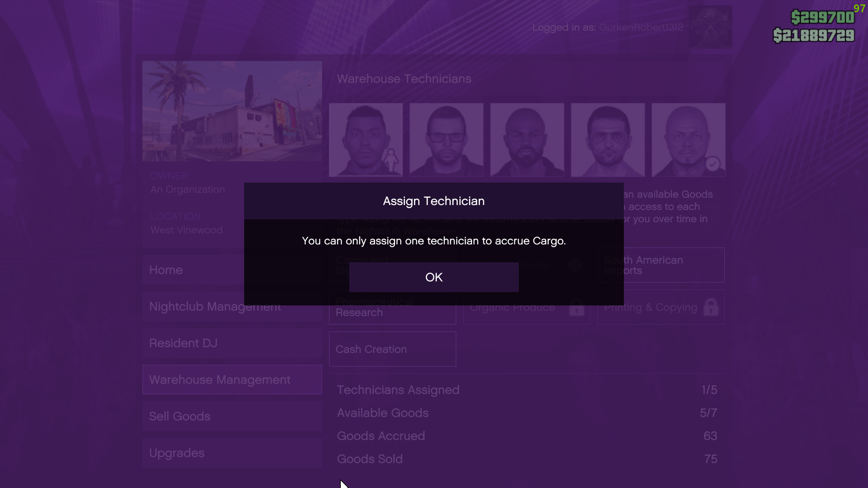The height and width of the screenshot is (488, 868).
Task: Click the locked Organic Produce option
Action: (527, 307)
